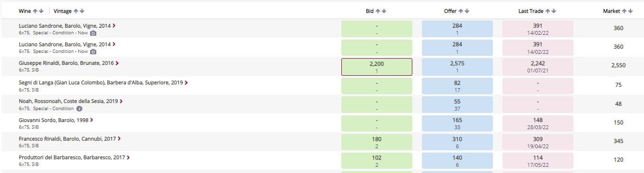
Task: Sort Vintage column ascending
Action: point(76,11)
